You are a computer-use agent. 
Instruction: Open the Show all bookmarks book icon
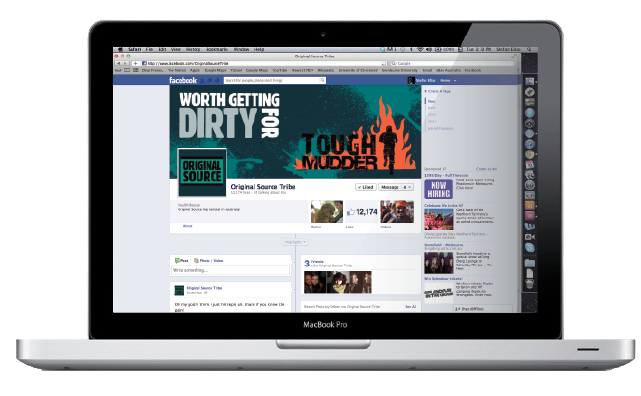click(127, 70)
